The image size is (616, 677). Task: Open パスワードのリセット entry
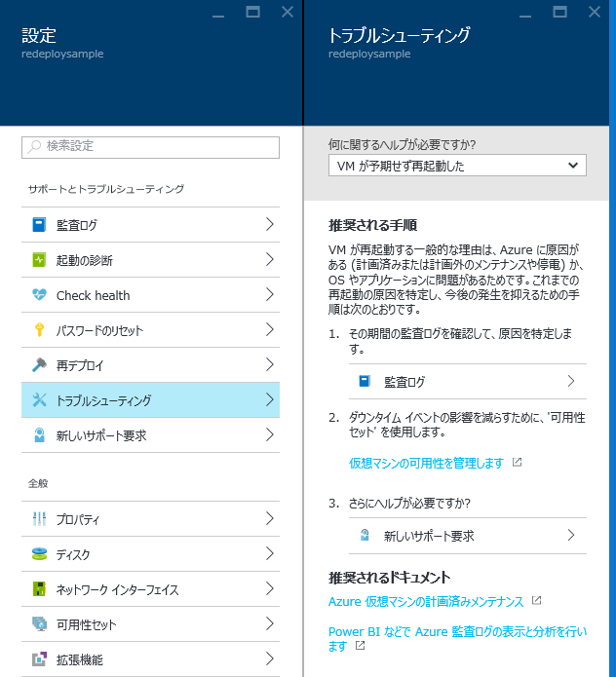[150, 330]
